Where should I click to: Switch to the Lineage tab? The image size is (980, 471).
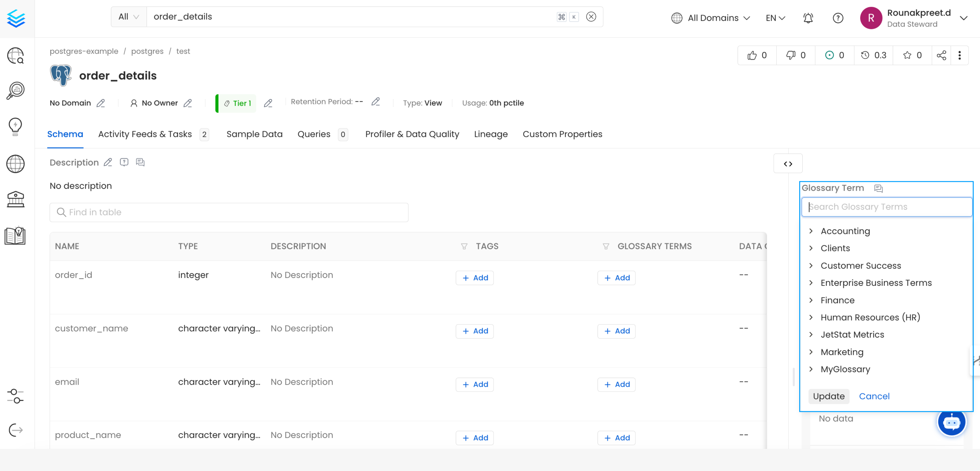(491, 134)
